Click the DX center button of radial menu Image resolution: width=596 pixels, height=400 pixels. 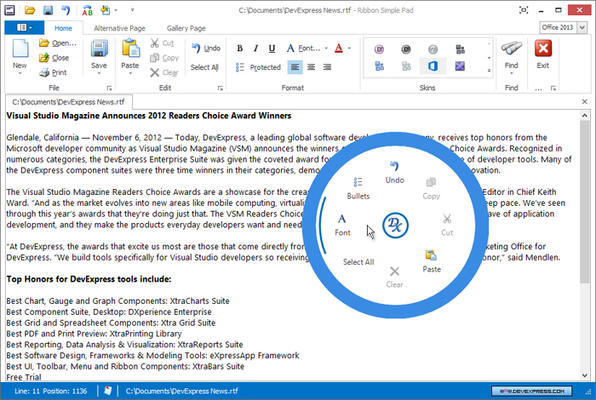click(x=395, y=225)
